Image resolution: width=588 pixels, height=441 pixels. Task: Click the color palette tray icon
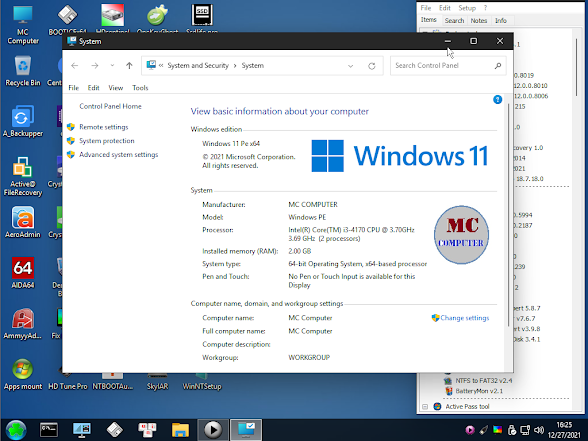[498, 430]
